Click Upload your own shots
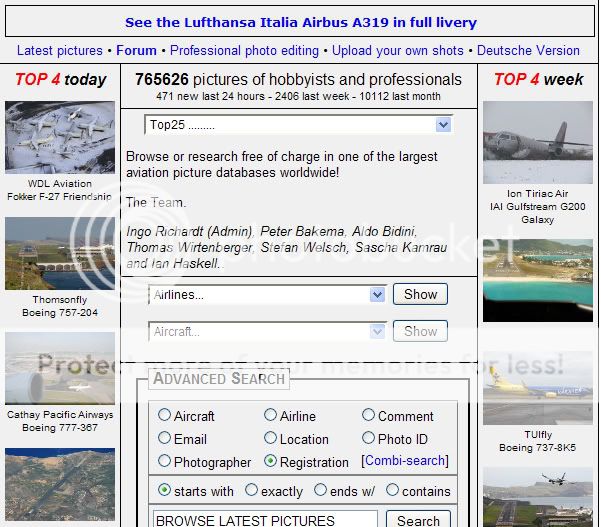This screenshot has height=527, width=601. (x=398, y=51)
